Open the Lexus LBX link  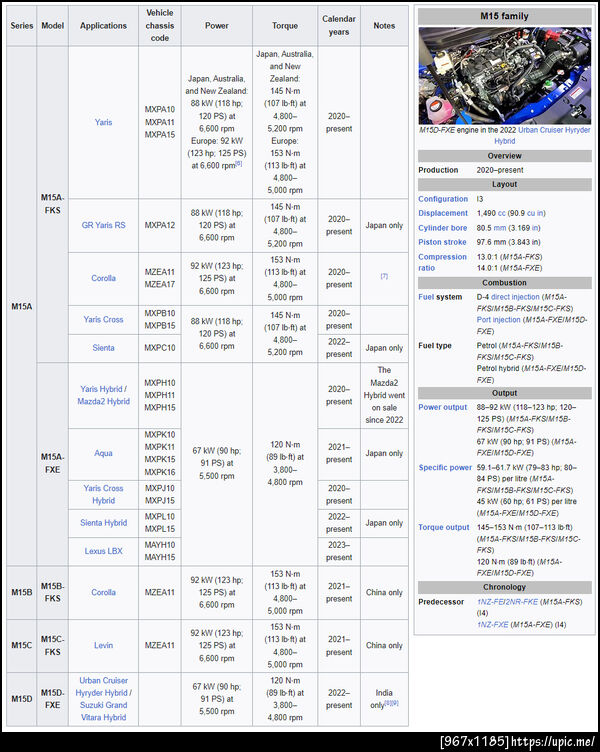[103, 551]
